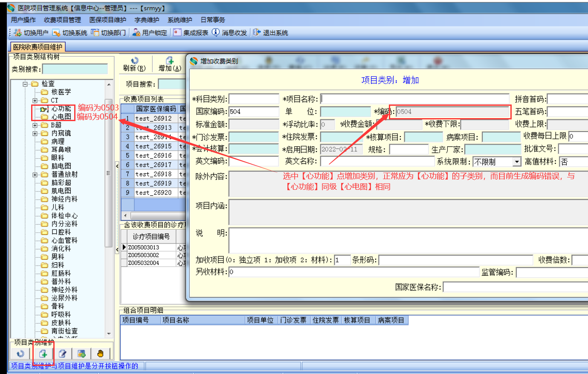Viewport: 588px width, 374px height.
Task: Focus the 单位 input field
Action: (345, 112)
